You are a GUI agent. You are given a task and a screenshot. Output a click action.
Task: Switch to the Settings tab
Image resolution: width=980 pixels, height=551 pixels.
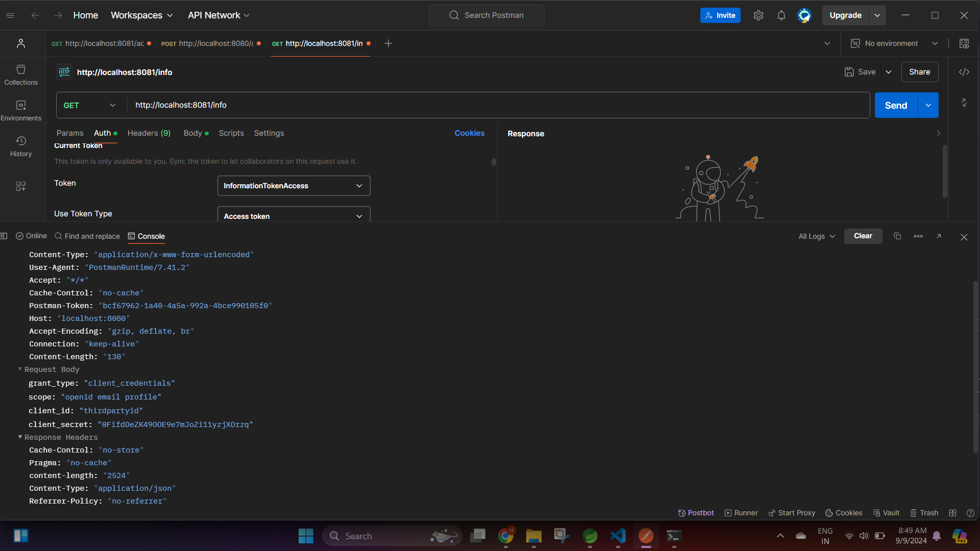tap(269, 133)
